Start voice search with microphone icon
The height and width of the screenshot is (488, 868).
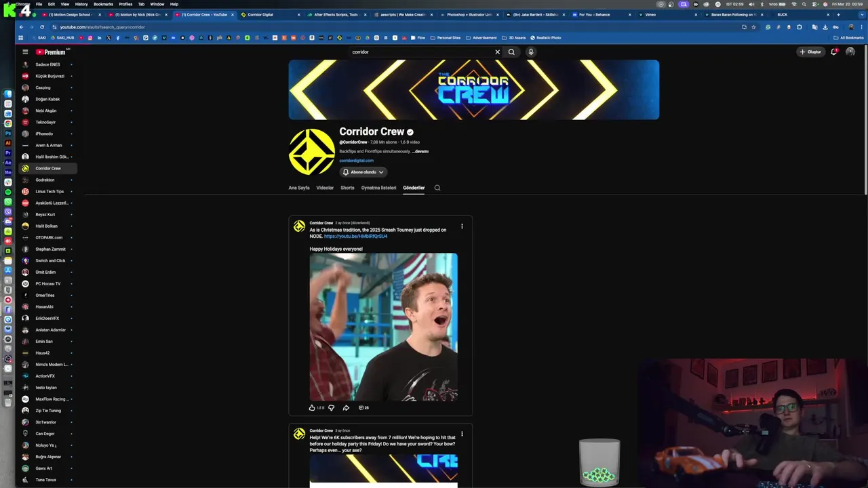(531, 52)
